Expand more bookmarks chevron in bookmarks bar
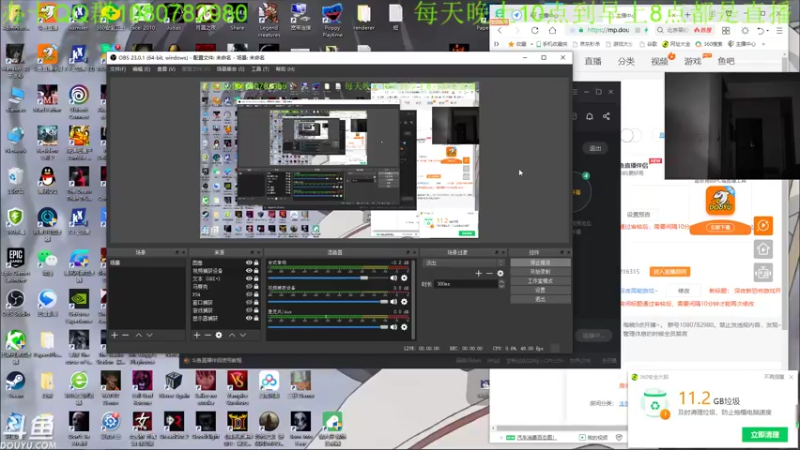The height and width of the screenshot is (450, 800). click(x=763, y=44)
